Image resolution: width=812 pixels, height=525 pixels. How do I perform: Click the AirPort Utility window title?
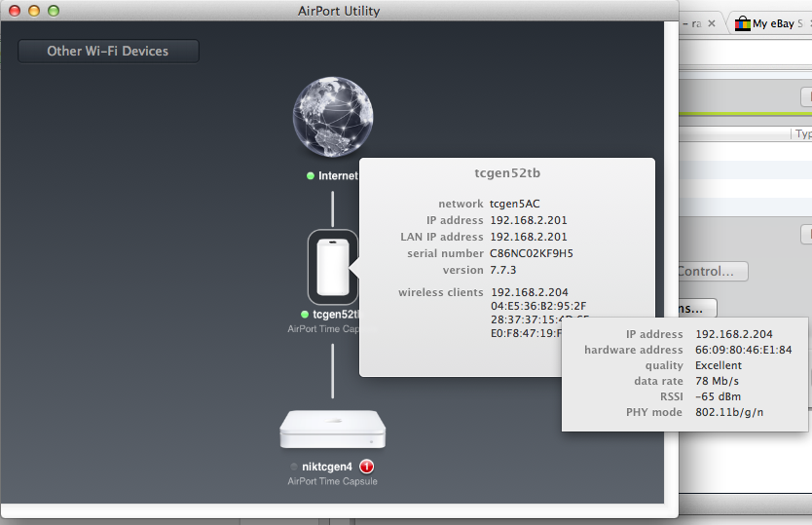339,11
